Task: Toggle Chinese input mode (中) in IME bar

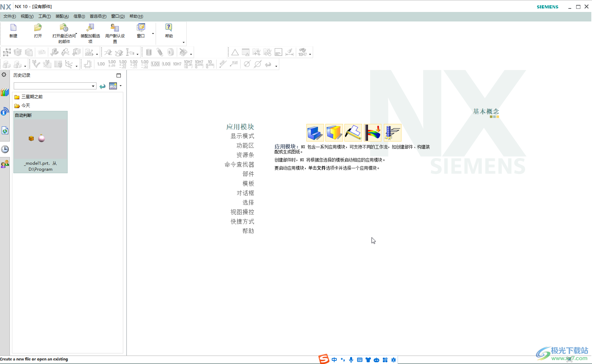Action: point(334,360)
